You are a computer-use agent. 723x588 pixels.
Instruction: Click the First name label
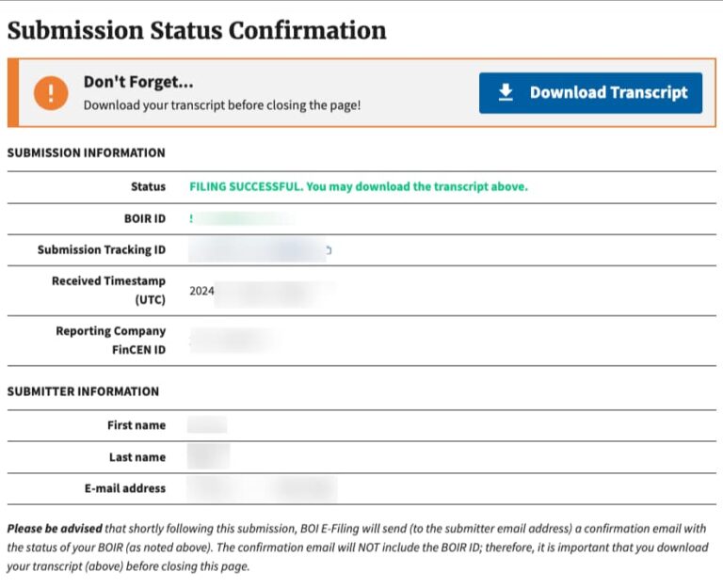pyautogui.click(x=136, y=425)
